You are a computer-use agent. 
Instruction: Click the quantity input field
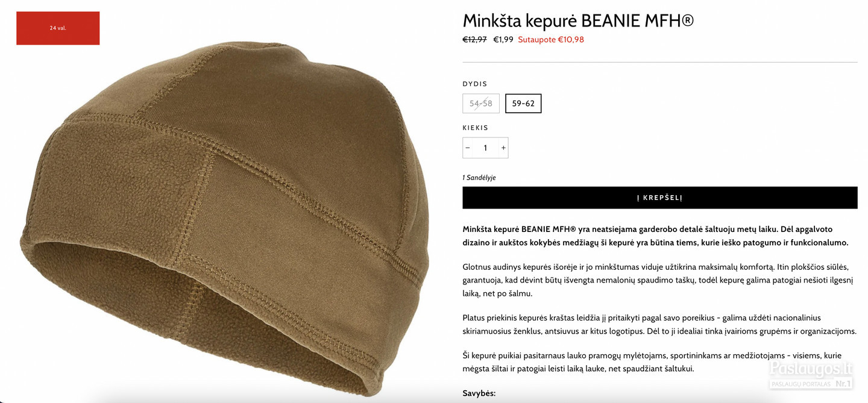(485, 148)
